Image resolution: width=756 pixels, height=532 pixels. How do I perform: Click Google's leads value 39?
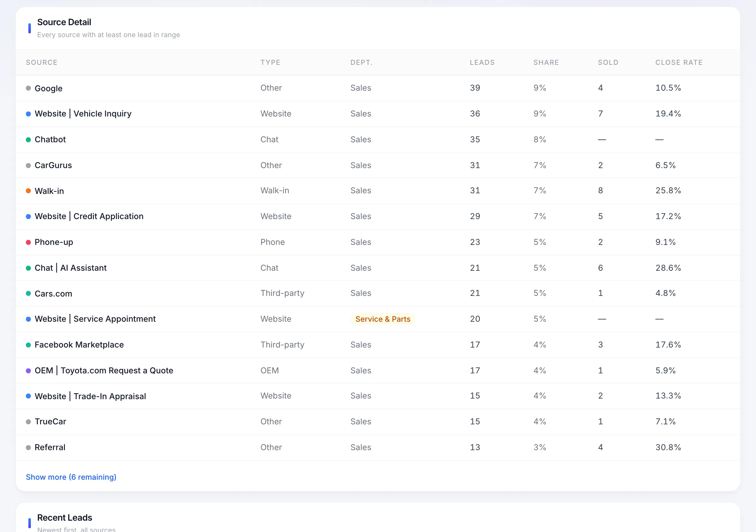point(475,88)
